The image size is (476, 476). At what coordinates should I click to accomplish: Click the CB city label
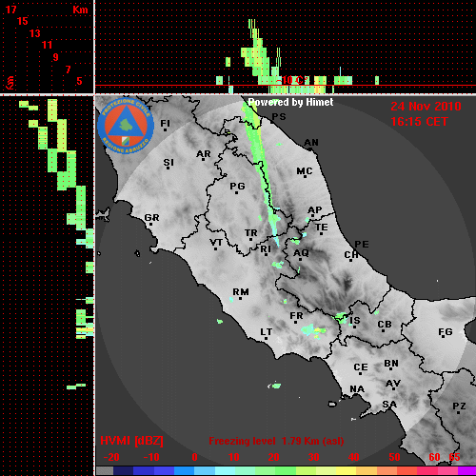point(385,325)
